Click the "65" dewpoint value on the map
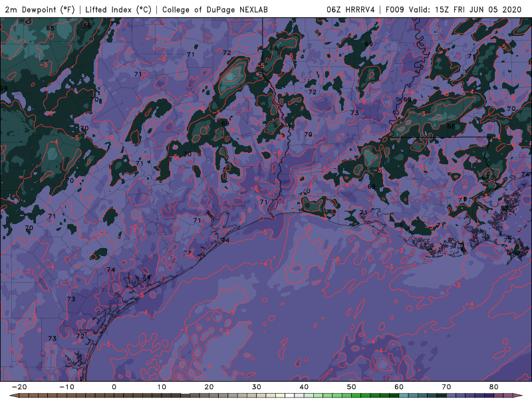This screenshot has height=399, width=532. coord(50,28)
